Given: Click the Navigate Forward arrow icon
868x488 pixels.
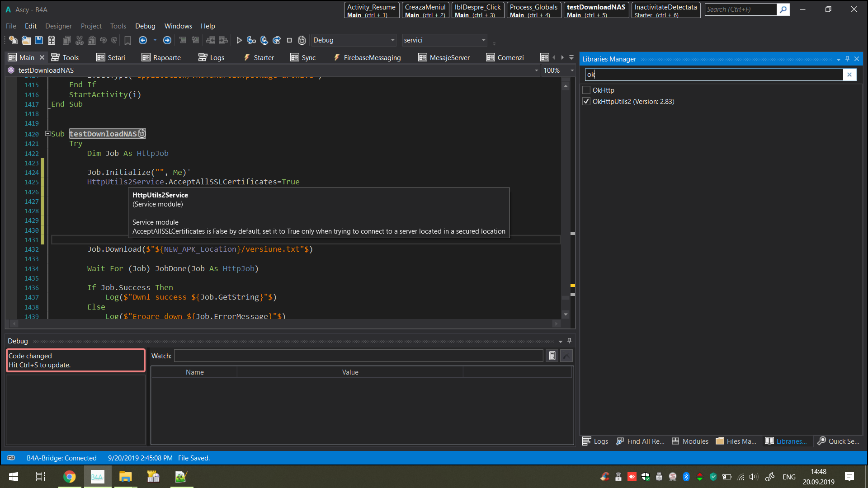Looking at the screenshot, I should [167, 40].
